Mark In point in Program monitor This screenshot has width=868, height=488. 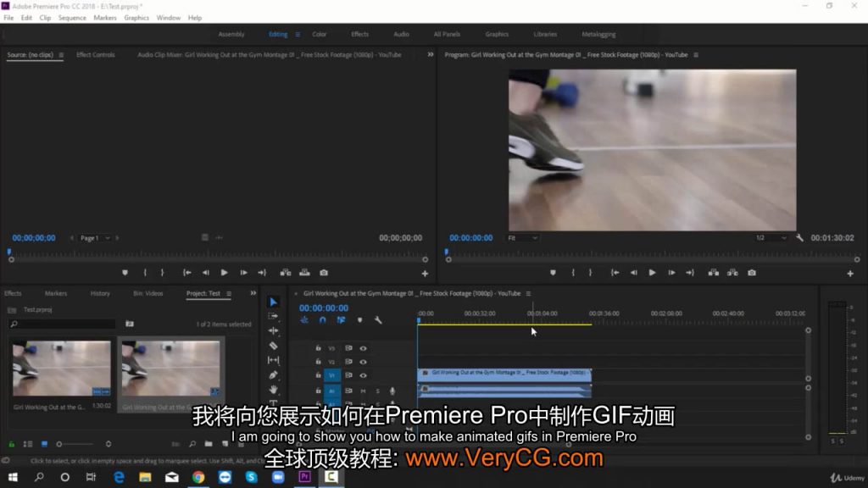(573, 273)
